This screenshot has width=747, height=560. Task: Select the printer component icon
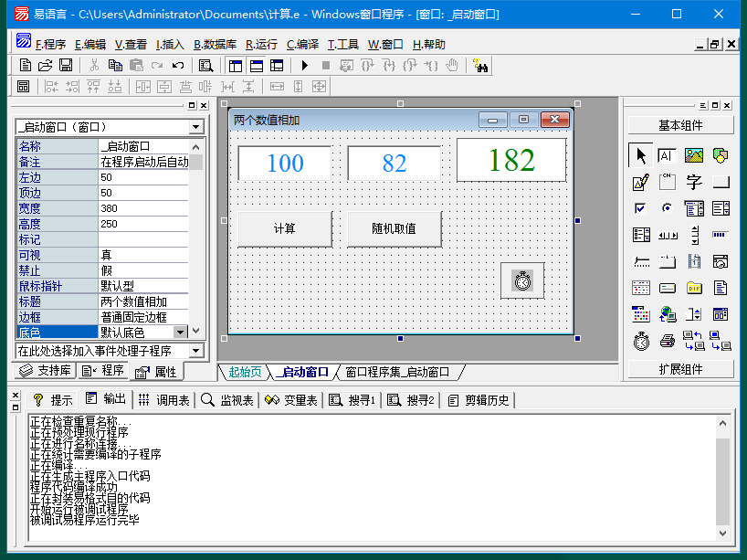pos(668,342)
